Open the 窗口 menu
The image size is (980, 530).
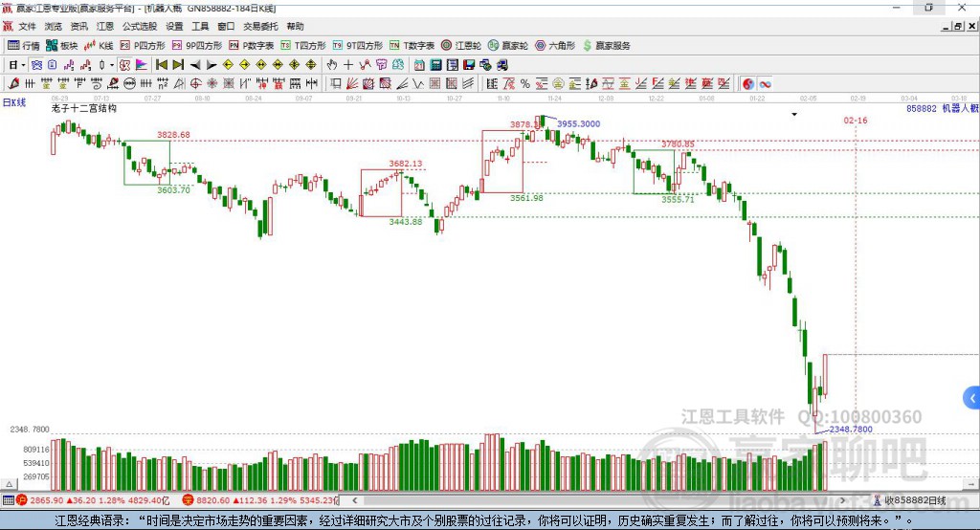click(226, 26)
